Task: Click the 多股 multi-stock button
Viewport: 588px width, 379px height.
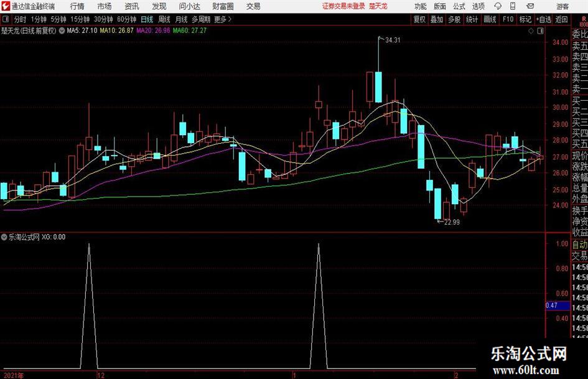Action: (454, 19)
